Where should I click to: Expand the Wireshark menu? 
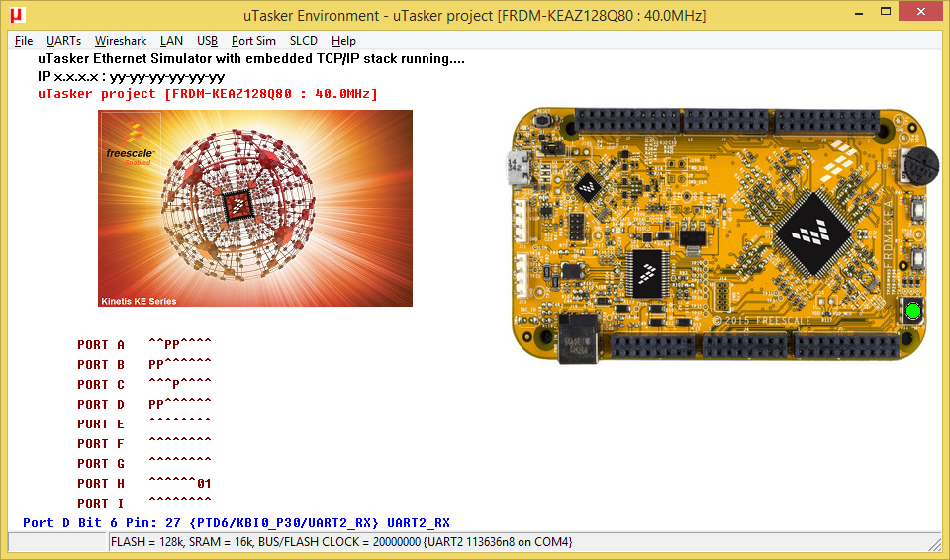[121, 41]
